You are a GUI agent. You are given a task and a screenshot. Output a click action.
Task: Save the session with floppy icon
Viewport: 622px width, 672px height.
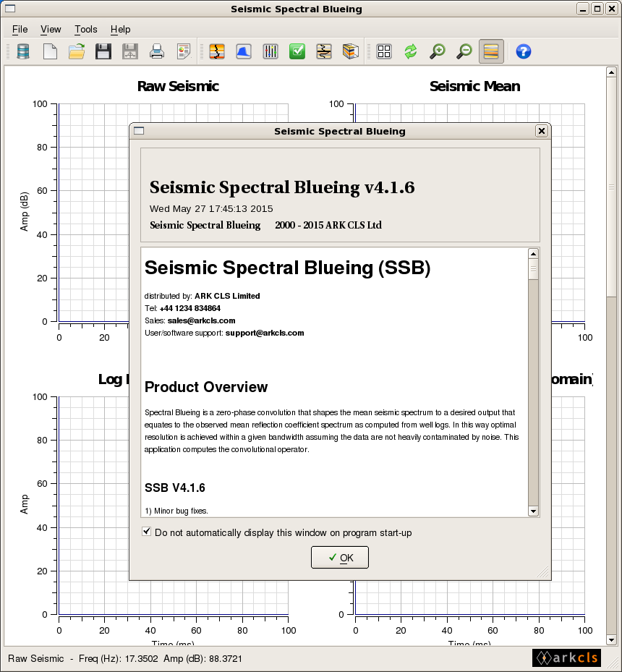pyautogui.click(x=103, y=51)
